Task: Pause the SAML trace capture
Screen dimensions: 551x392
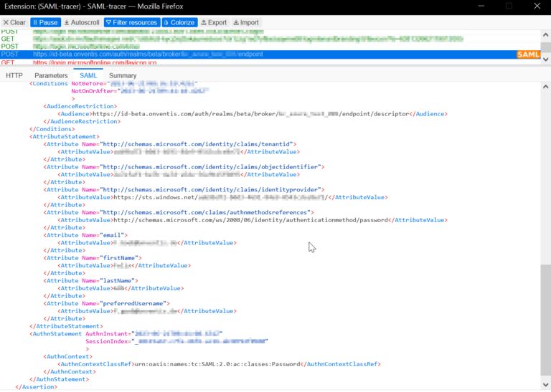Action: pyautogui.click(x=45, y=22)
